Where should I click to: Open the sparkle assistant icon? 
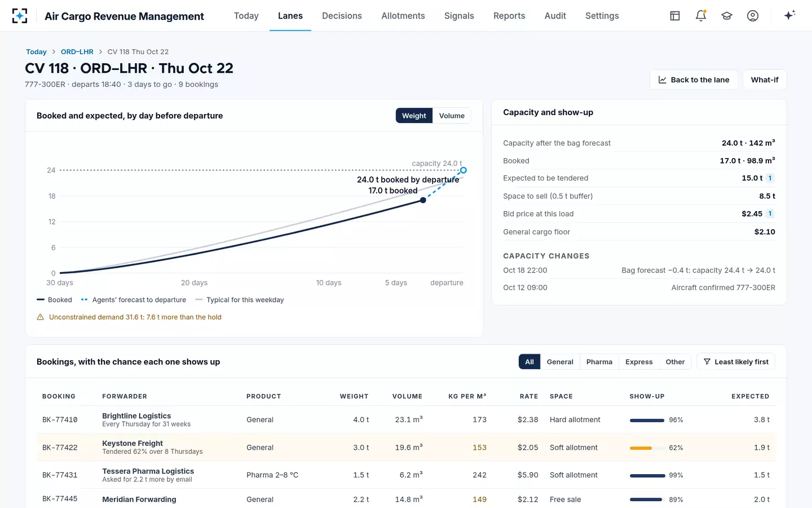coord(789,15)
